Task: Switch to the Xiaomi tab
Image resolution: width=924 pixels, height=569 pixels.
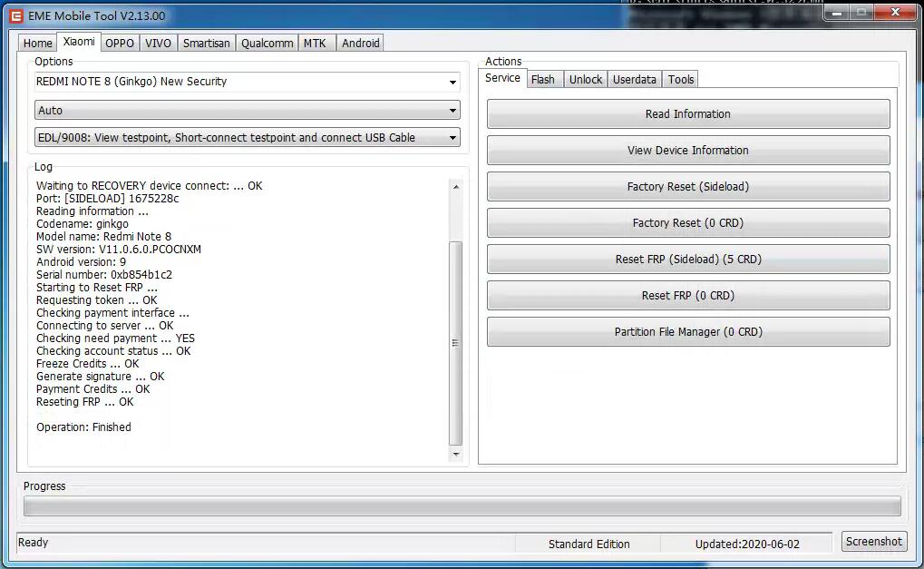Action: click(79, 42)
